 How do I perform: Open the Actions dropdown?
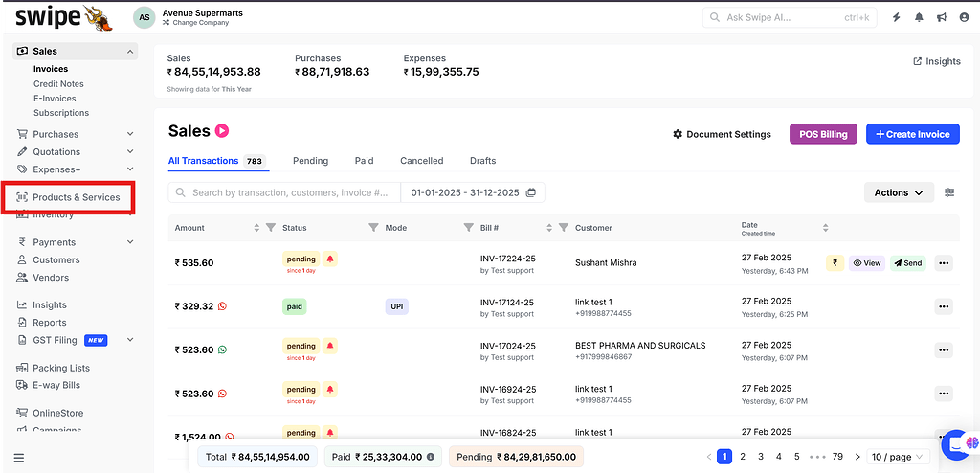pos(899,192)
